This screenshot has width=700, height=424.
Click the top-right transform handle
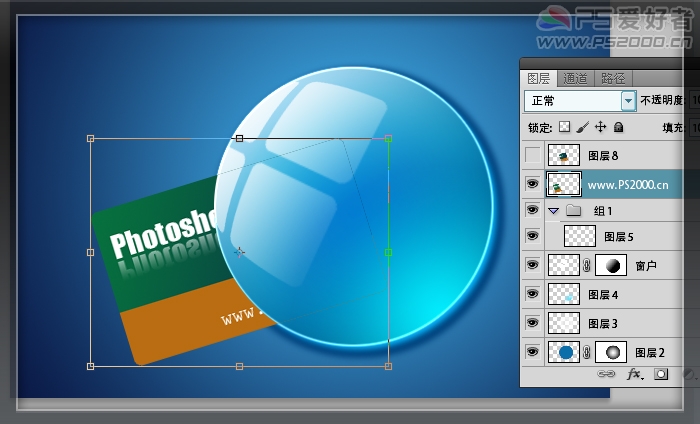pos(388,139)
